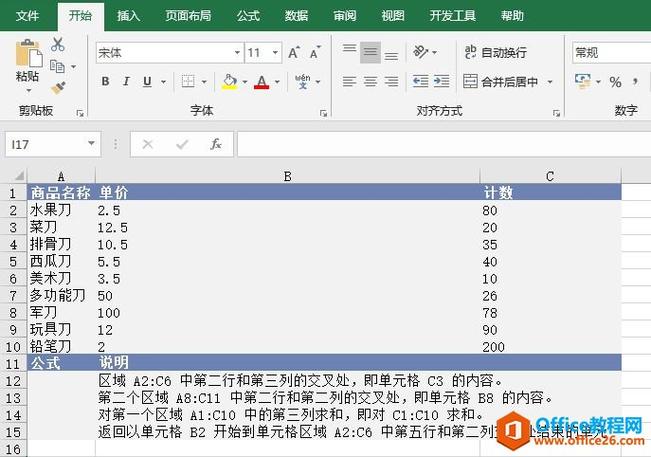Open fill color dropdown arrow
The height and width of the screenshot is (457, 651).
[245, 82]
